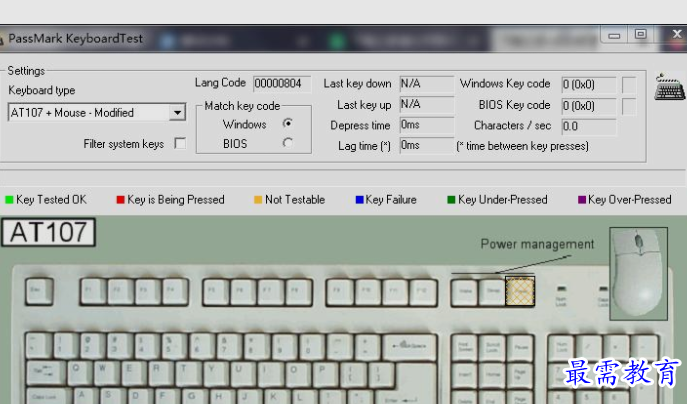Screen dimensions: 687x404
Task: Select the Windows match key code option
Action: 287,124
